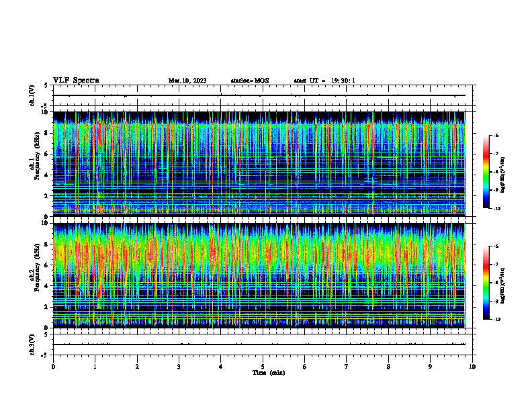The width and height of the screenshot is (532, 411).
Task: Click the "Time (min)" x-axis label
Action: point(269,373)
